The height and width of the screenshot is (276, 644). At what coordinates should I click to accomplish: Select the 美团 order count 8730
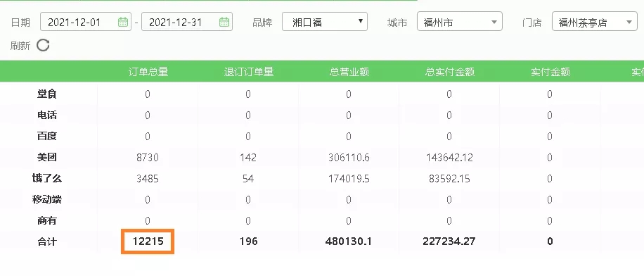[x=148, y=158]
